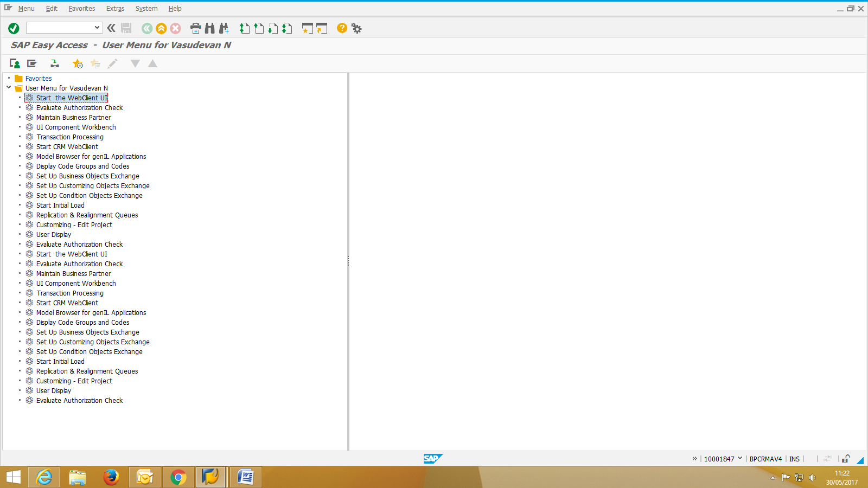Click the orange Exit icon
The height and width of the screenshot is (488, 868).
click(161, 28)
